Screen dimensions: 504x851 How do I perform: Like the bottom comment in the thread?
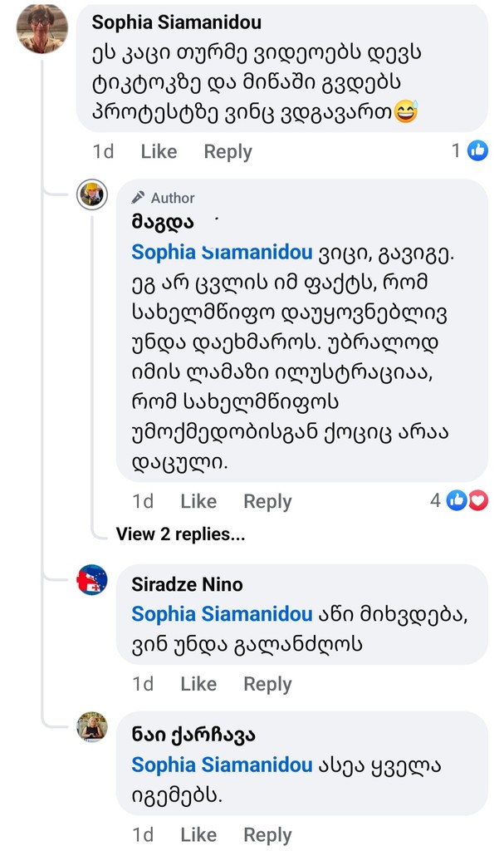[x=198, y=834]
